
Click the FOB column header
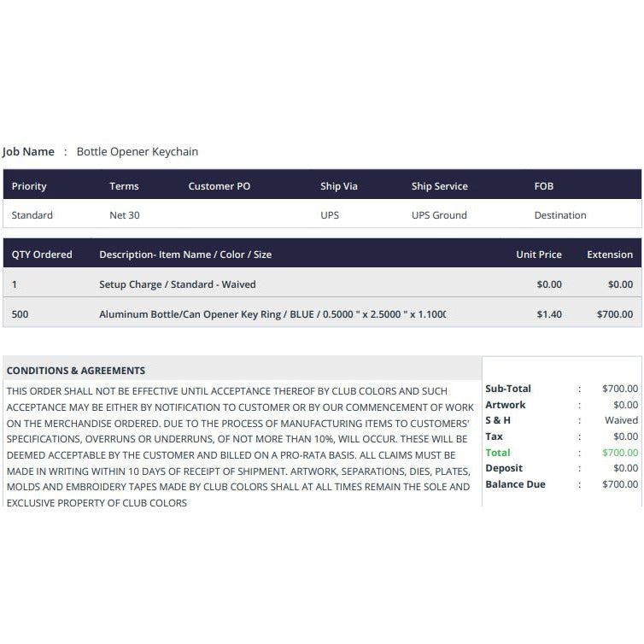click(x=544, y=186)
